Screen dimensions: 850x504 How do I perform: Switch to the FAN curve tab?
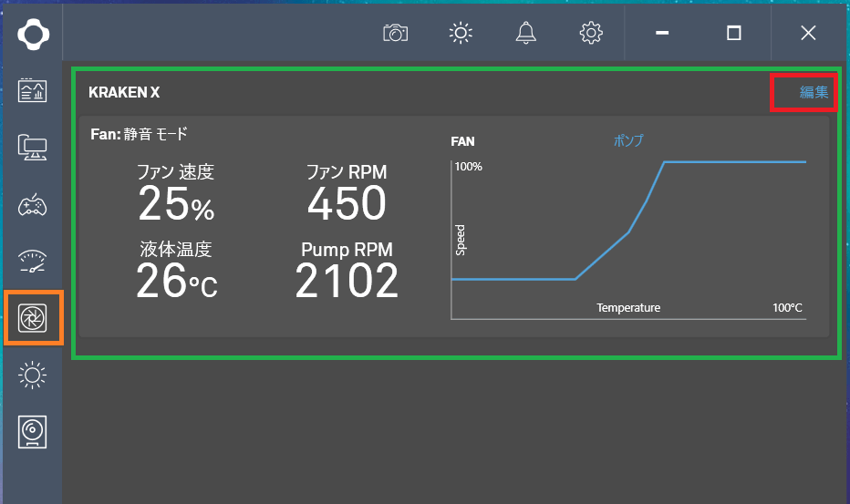click(462, 141)
